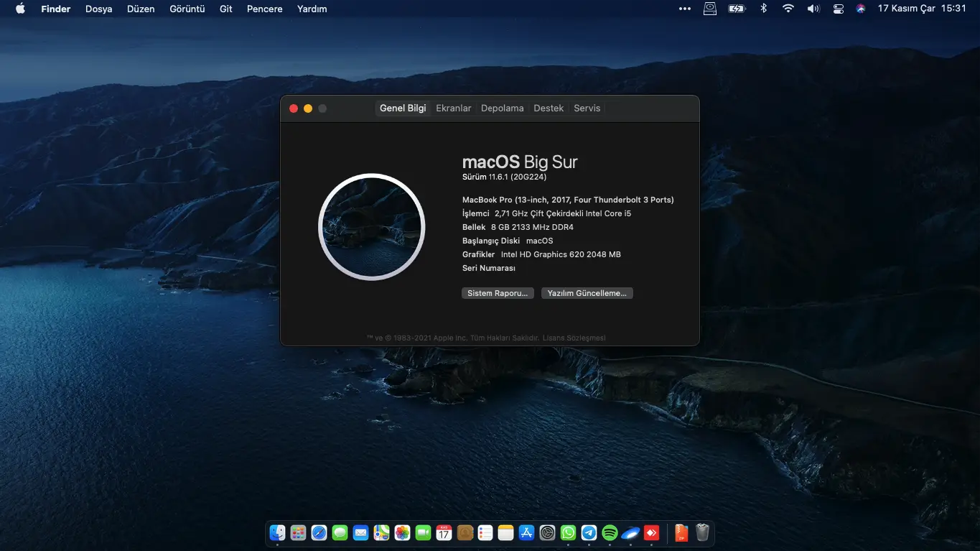Screen dimensions: 980x551
Task: Click the Bluetooth menu bar icon
Action: coord(764,9)
